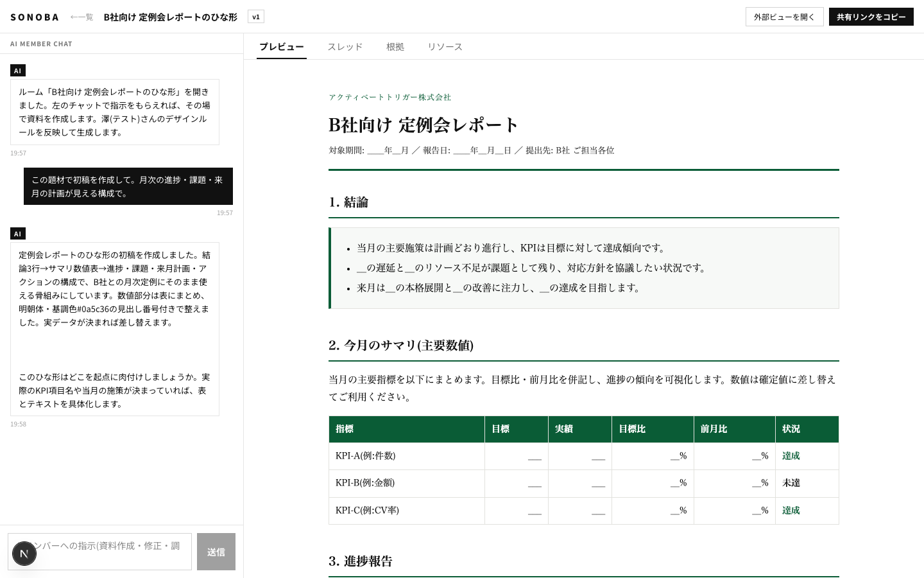This screenshot has height=578, width=924.
Task: Switch to the スレッド tab
Action: tap(345, 47)
